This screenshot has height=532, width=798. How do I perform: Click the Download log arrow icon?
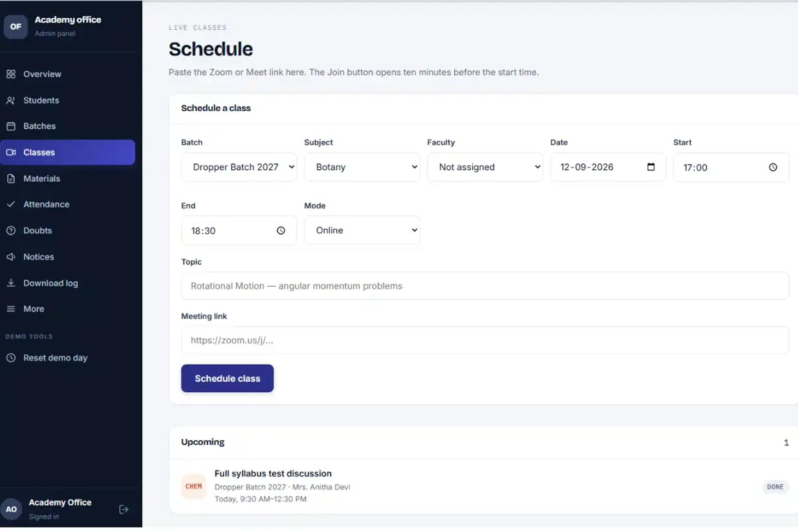[x=11, y=283]
